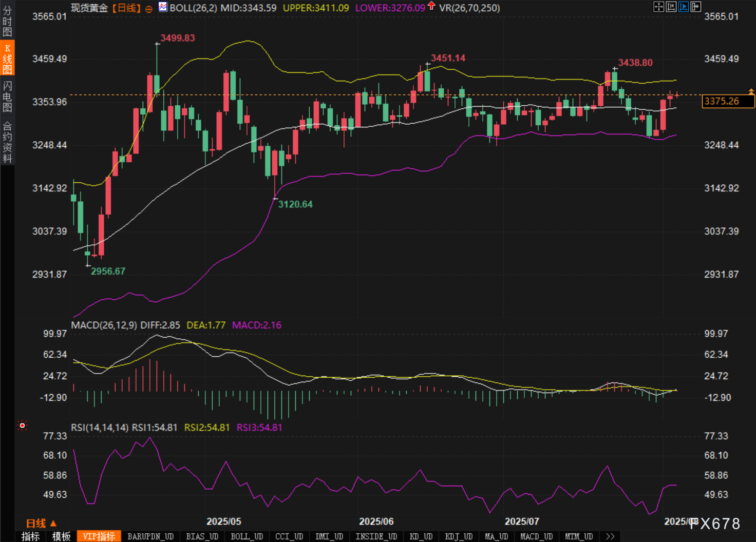756x542 pixels.
Task: Click the 3375.26 current price label
Action: [x=728, y=101]
